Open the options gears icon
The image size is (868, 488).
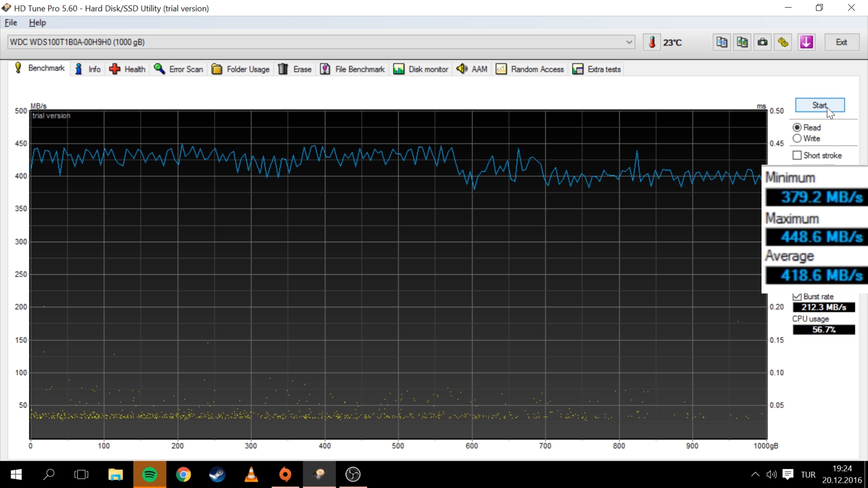point(783,42)
